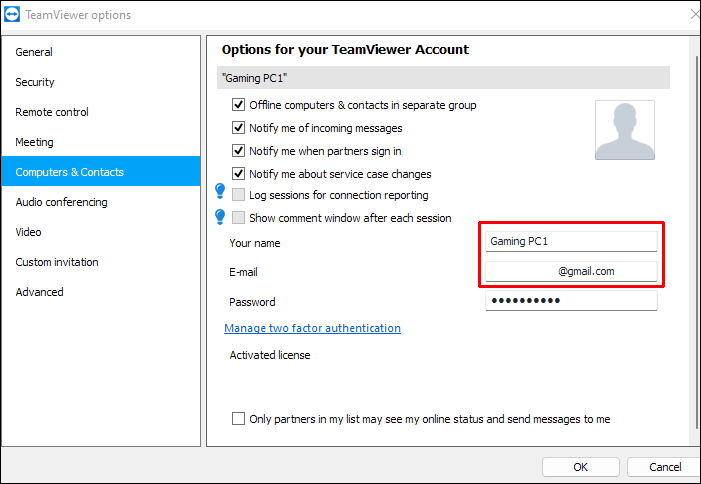Toggle Notify me when partners sign in
Image resolution: width=701 pixels, height=484 pixels.
[239, 151]
